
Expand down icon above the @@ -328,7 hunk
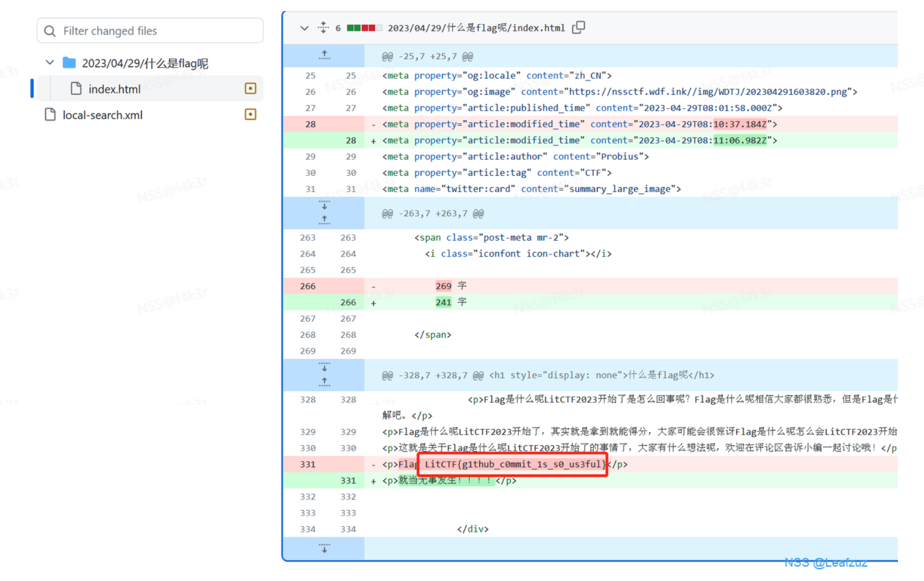325,368
